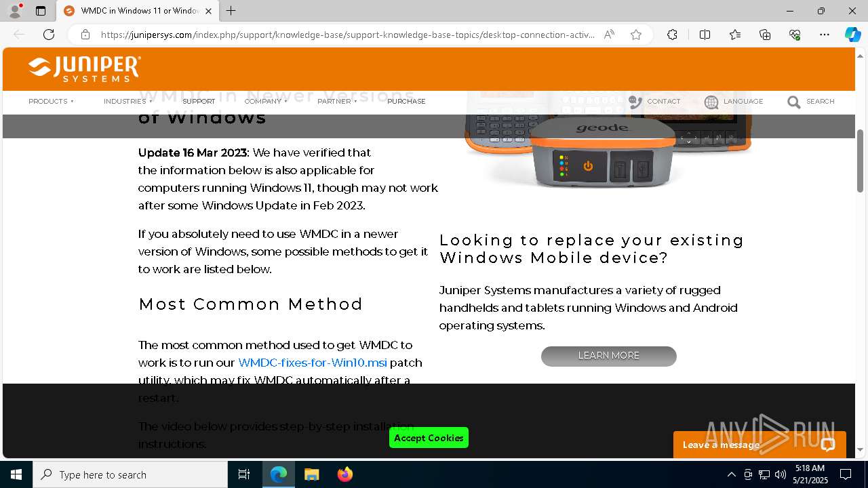Expand the PARTNER menu

(337, 101)
